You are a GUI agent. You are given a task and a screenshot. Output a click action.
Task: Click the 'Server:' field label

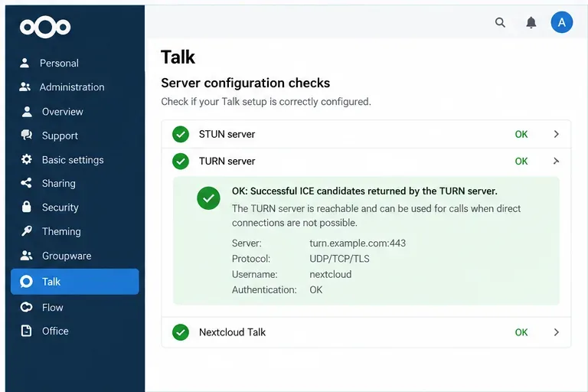pos(247,243)
